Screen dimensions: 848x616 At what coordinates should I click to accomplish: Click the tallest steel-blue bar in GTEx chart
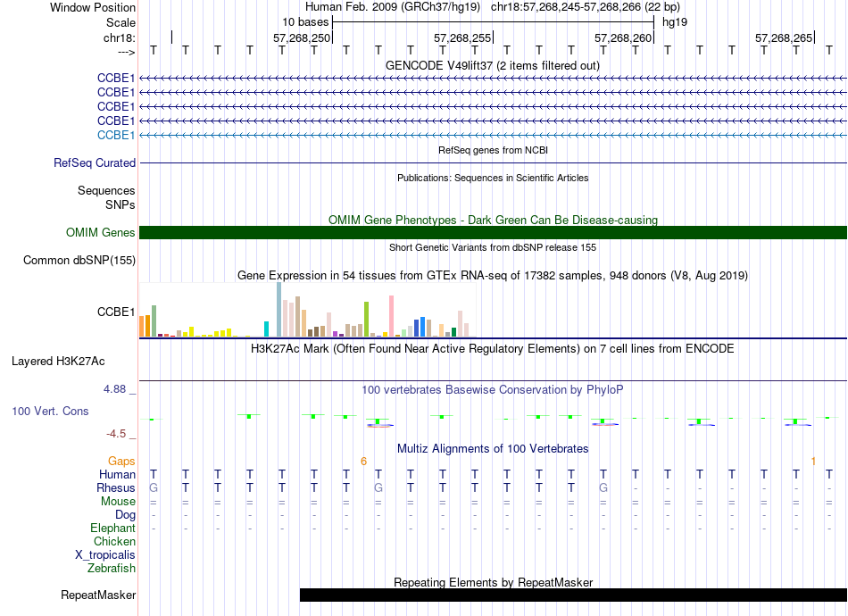279,310
